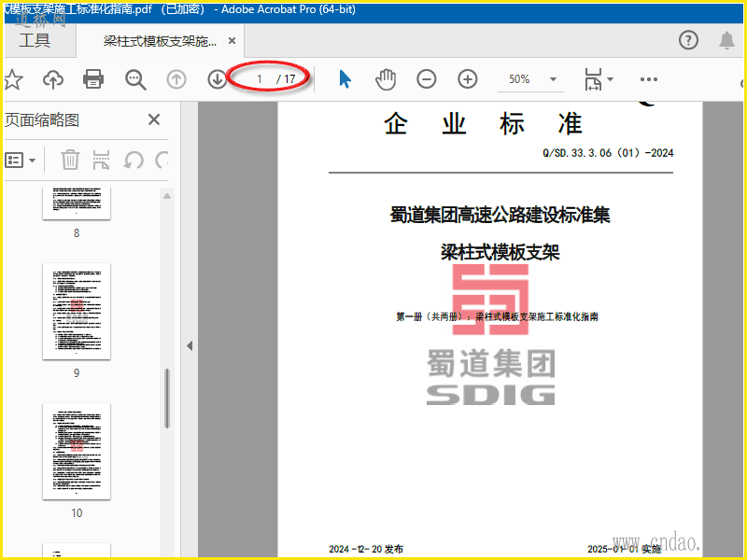747x560 pixels.
Task: Click the 企业标准 heading text
Action: (x=483, y=124)
